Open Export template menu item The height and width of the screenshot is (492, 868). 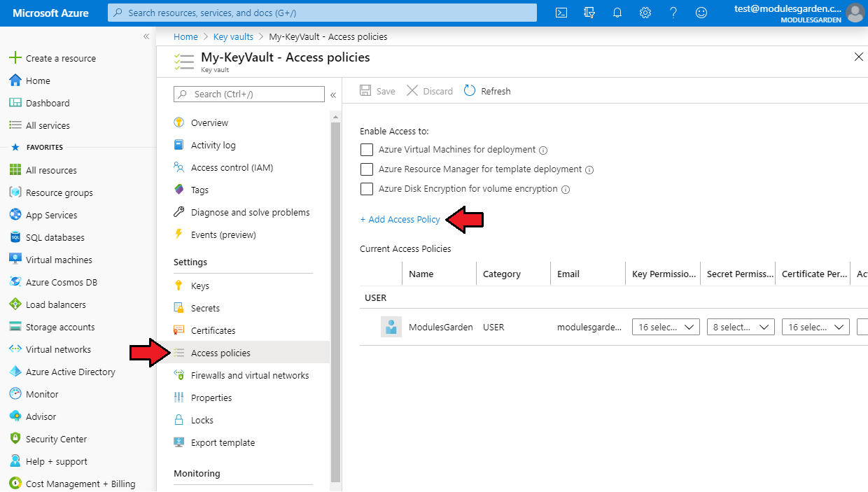(223, 442)
